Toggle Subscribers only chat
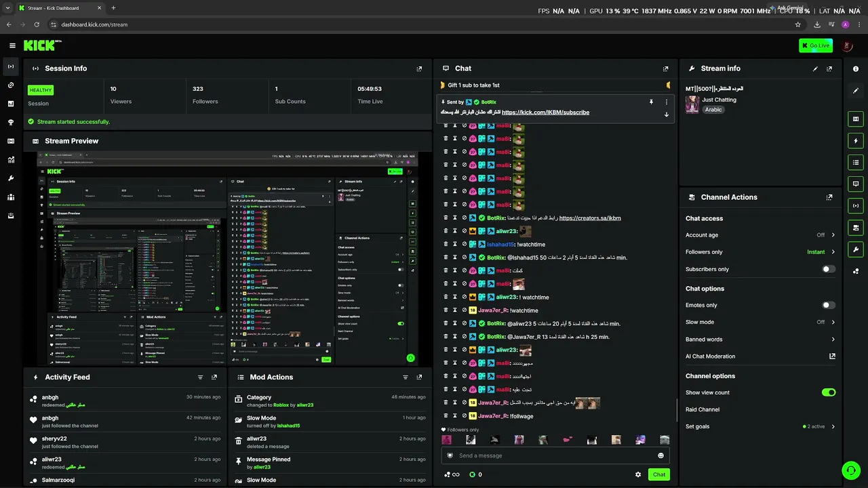Screen dimensions: 868x488 828,269
